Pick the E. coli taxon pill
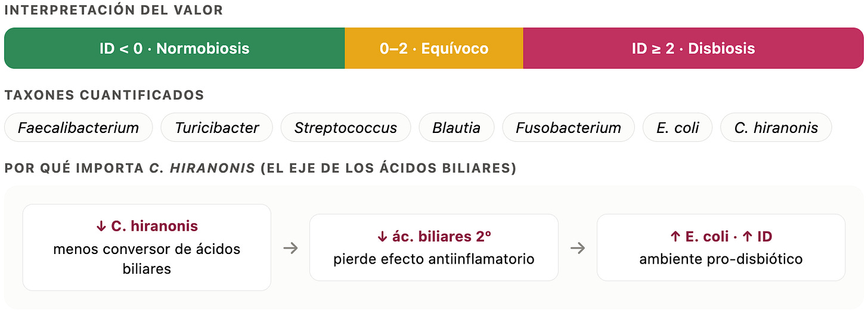 pyautogui.click(x=677, y=128)
